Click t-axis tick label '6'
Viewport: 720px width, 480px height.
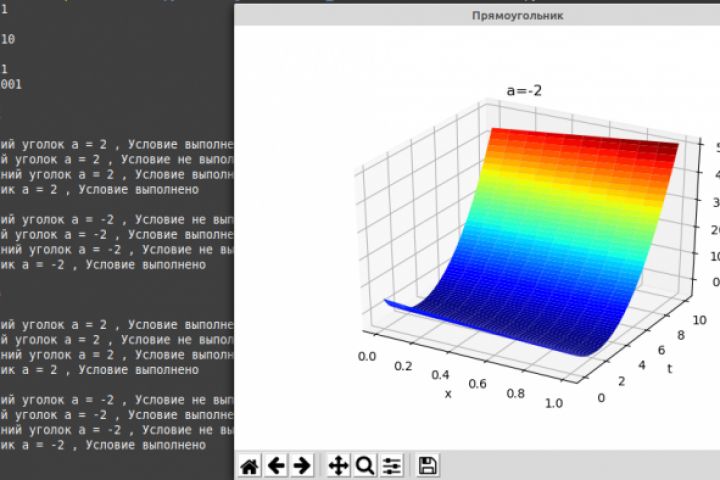(661, 350)
